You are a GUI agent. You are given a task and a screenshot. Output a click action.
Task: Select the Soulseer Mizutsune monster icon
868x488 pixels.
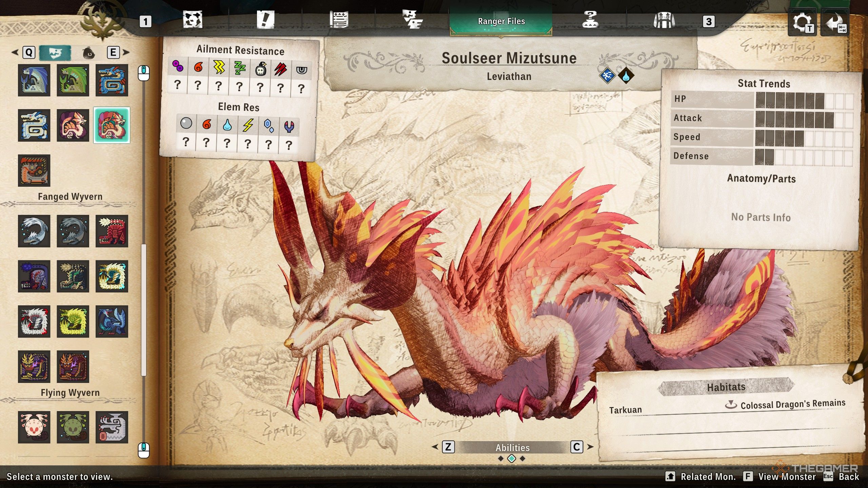(x=112, y=125)
